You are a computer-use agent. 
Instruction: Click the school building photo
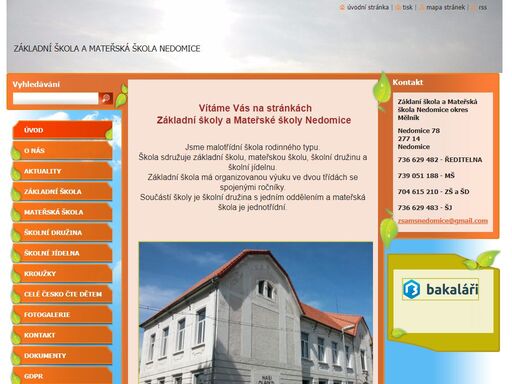coord(256,313)
